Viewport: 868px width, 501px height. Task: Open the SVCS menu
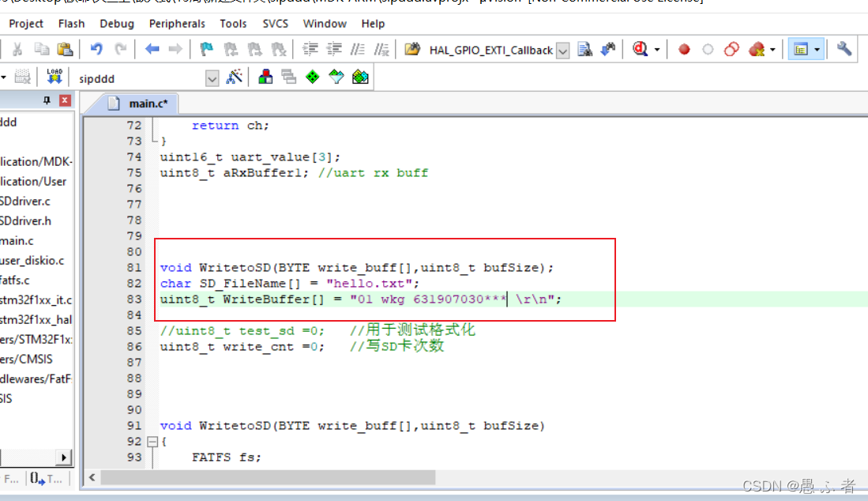tap(276, 24)
